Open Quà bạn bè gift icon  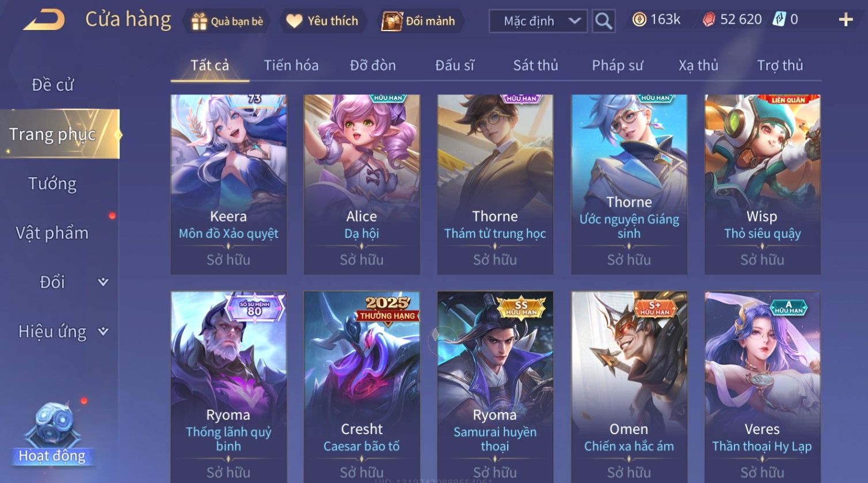[x=199, y=21]
